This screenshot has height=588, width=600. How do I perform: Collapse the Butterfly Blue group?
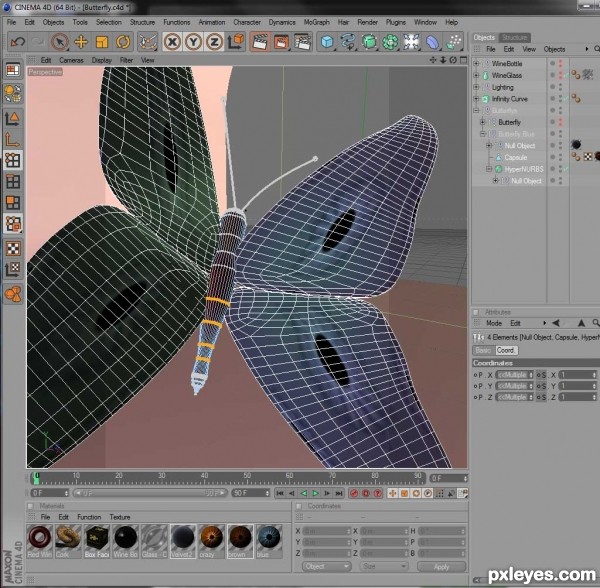pyautogui.click(x=483, y=134)
